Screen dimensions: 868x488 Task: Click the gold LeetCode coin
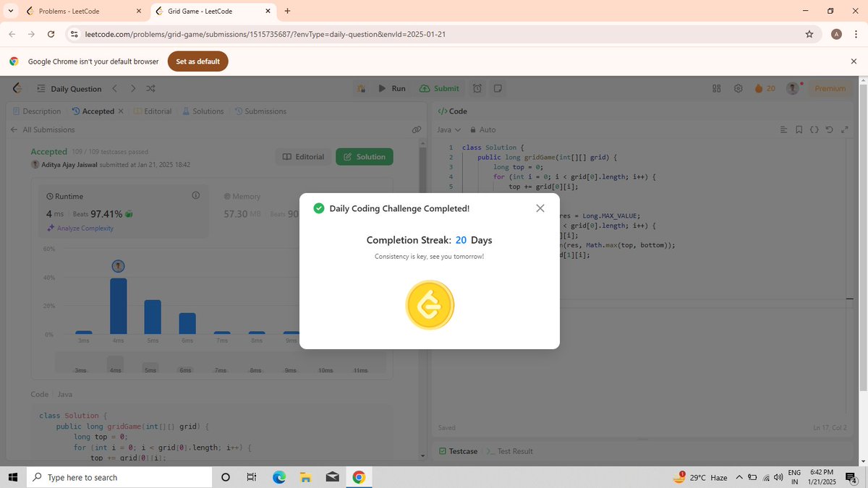pyautogui.click(x=430, y=305)
